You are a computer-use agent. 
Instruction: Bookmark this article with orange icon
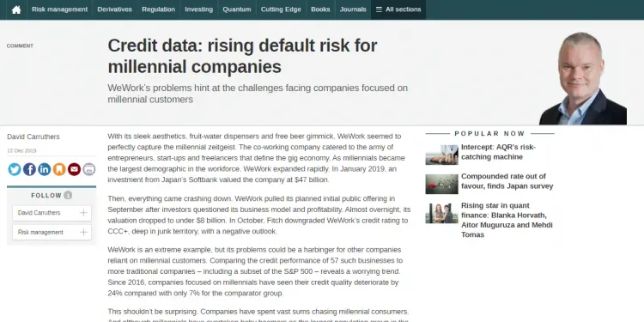click(x=59, y=169)
